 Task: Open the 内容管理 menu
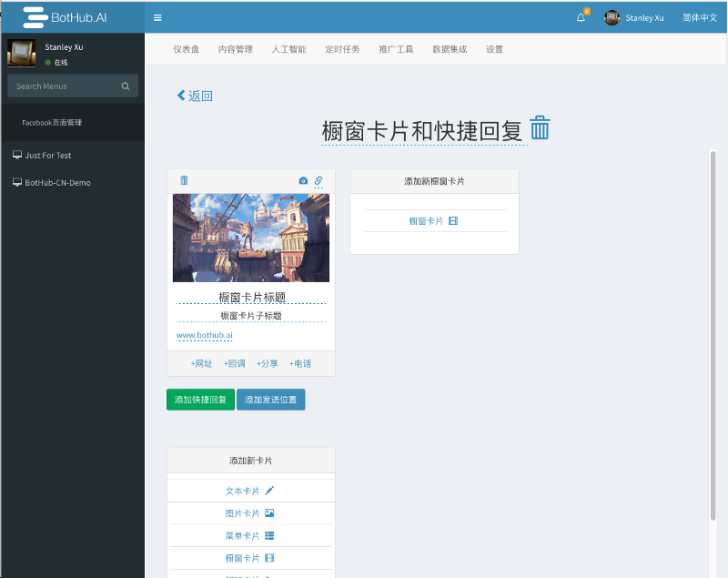click(236, 49)
